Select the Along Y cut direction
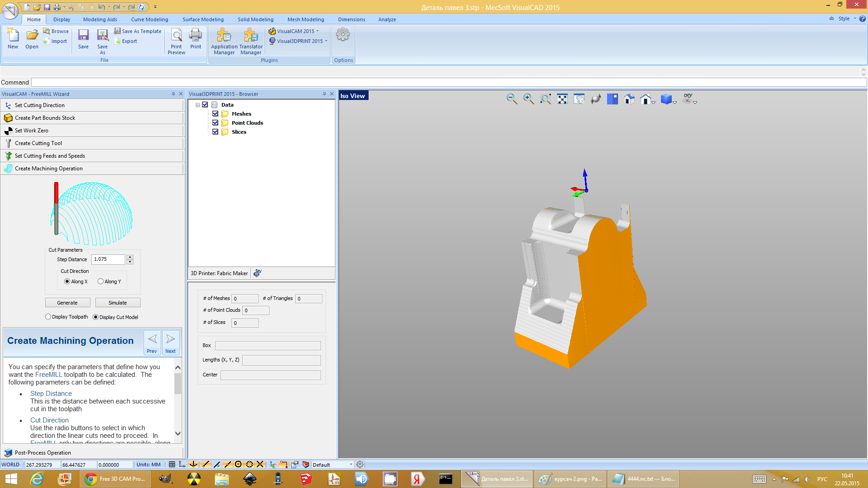Screen dimensions: 868x488 tap(101, 282)
